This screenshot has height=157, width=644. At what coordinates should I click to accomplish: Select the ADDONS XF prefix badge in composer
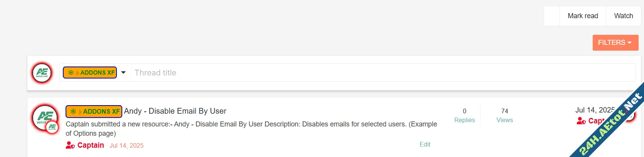click(x=90, y=73)
